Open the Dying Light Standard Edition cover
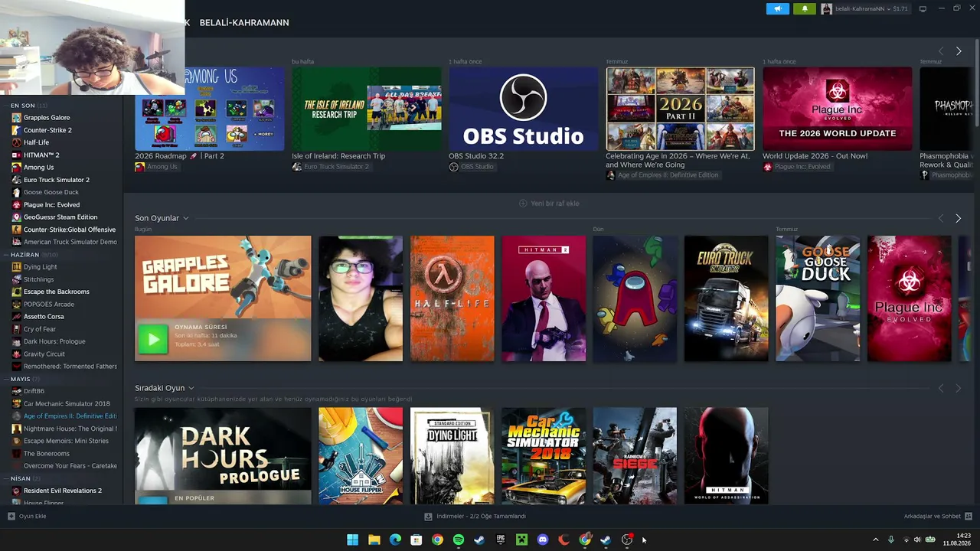980x551 pixels. pyautogui.click(x=452, y=456)
